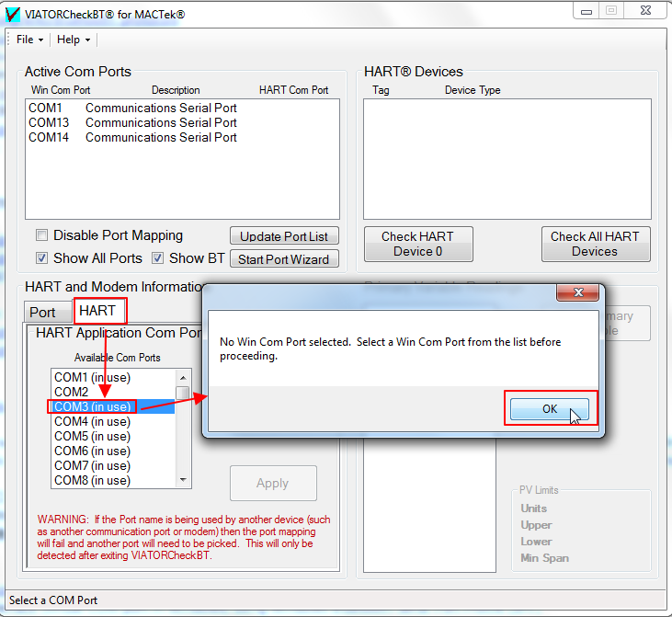
Task: Enable Disable Port Mapping checkbox
Action: [x=41, y=235]
